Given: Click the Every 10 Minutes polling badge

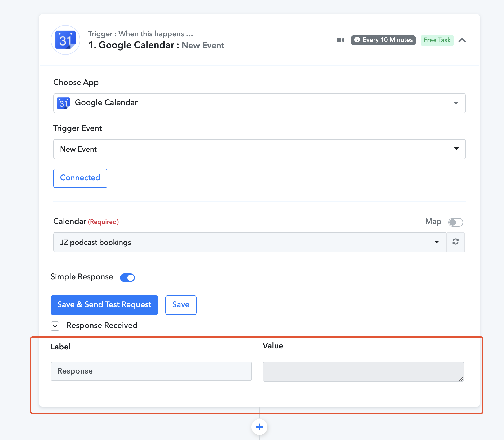Looking at the screenshot, I should [x=383, y=40].
